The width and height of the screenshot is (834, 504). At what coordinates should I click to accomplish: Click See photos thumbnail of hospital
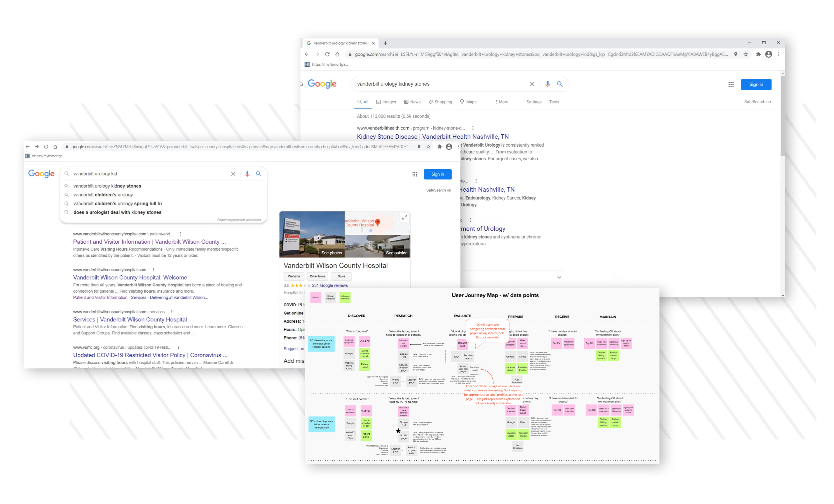click(x=312, y=234)
